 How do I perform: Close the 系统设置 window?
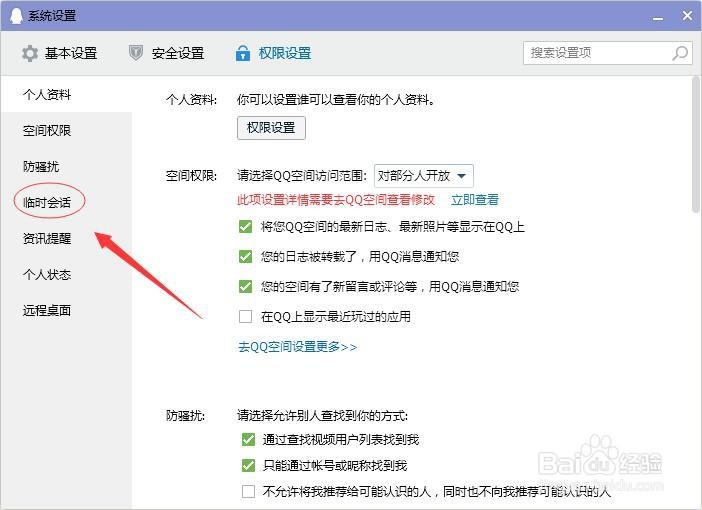coord(687,16)
